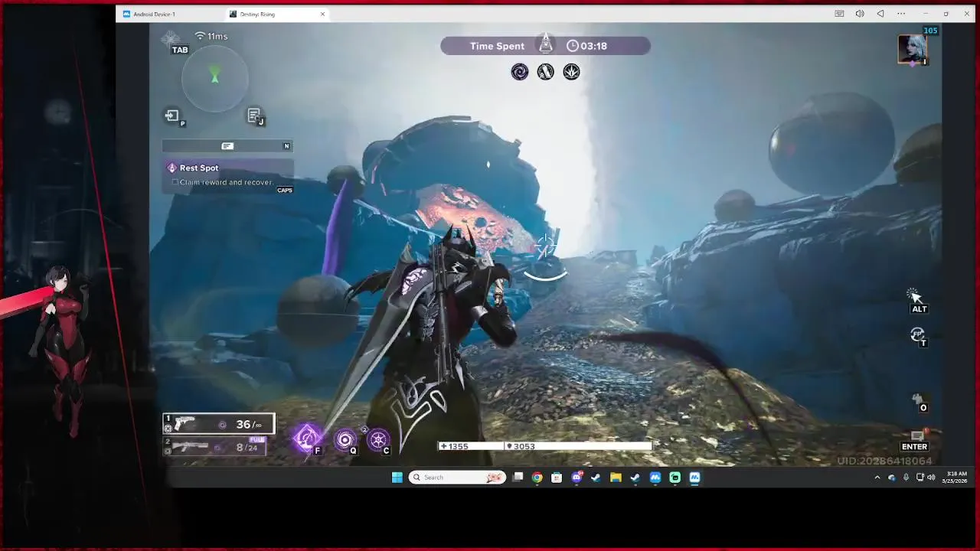Click the emote icon labeled O

click(917, 399)
